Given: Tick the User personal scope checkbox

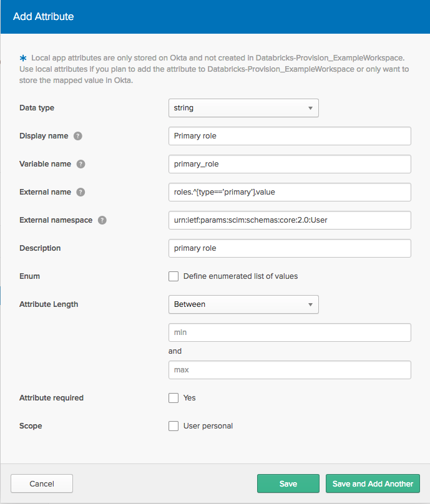Looking at the screenshot, I should click(x=173, y=426).
